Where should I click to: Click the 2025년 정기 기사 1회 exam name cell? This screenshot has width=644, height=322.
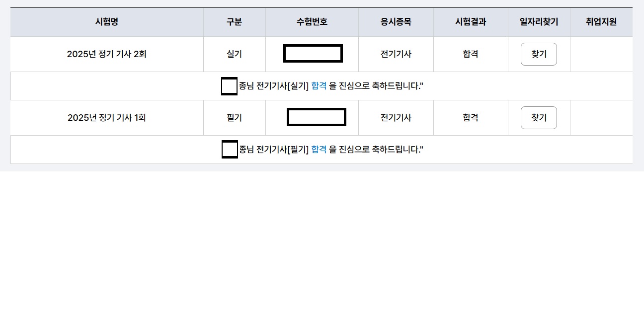pyautogui.click(x=107, y=118)
